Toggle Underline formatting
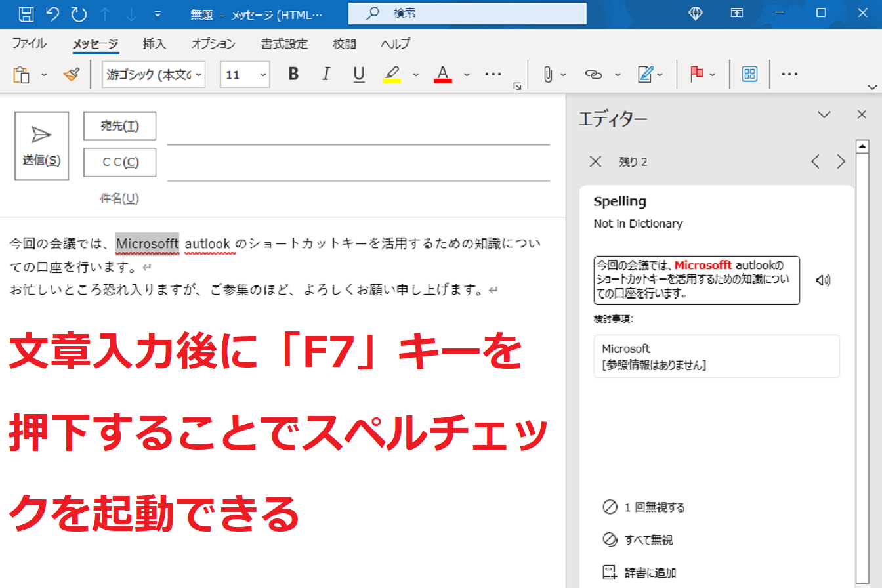This screenshot has width=882, height=588. tap(358, 75)
